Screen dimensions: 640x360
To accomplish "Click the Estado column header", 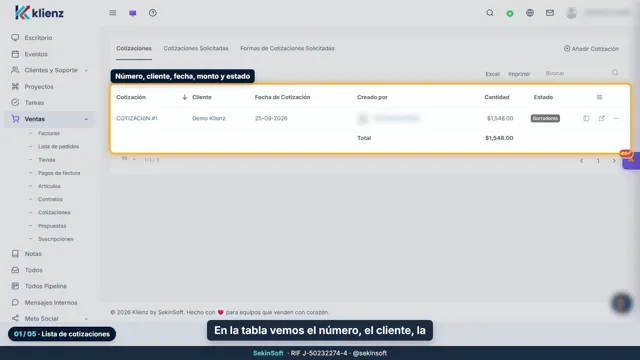I will [543, 97].
